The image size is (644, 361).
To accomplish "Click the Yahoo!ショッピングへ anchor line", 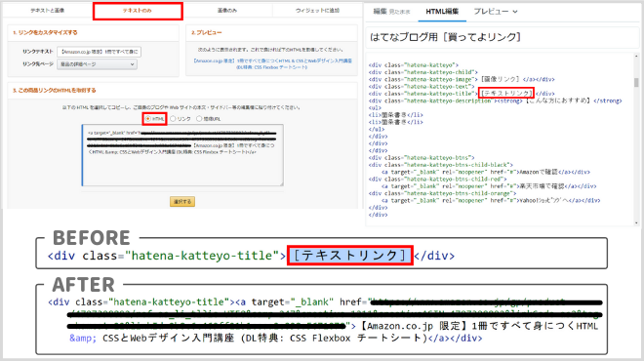I will (491, 201).
